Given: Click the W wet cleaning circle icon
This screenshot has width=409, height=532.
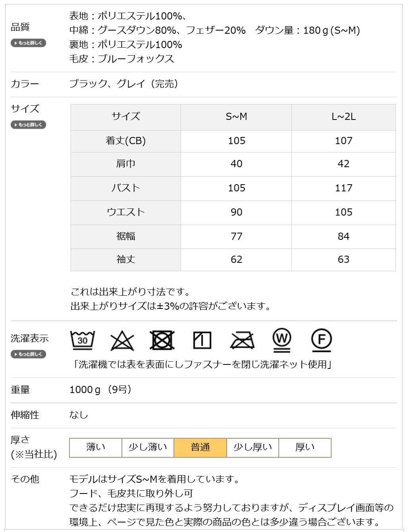Looking at the screenshot, I should [x=282, y=340].
